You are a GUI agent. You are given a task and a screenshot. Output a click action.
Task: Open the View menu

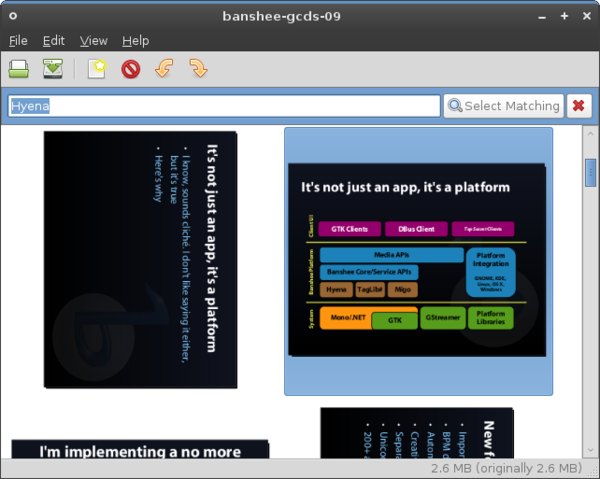[x=94, y=41]
